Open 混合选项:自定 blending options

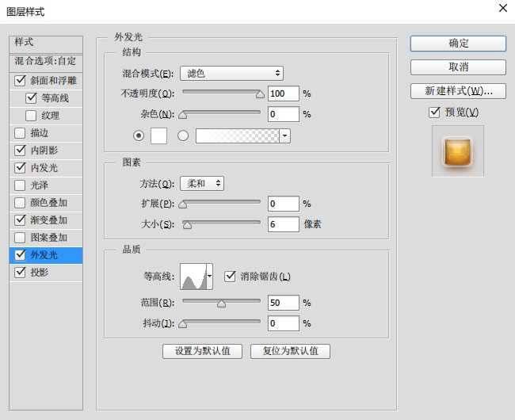[x=45, y=61]
